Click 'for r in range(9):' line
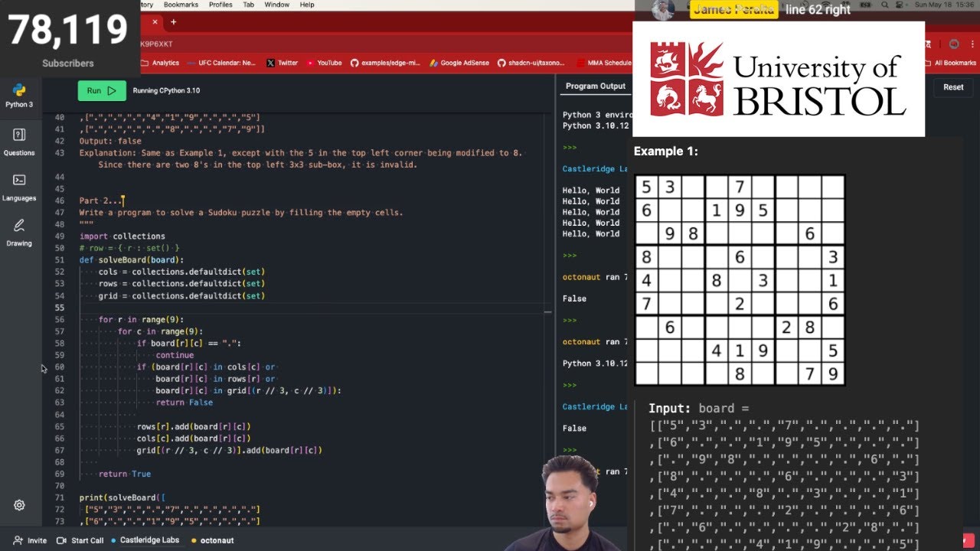 pyautogui.click(x=142, y=320)
